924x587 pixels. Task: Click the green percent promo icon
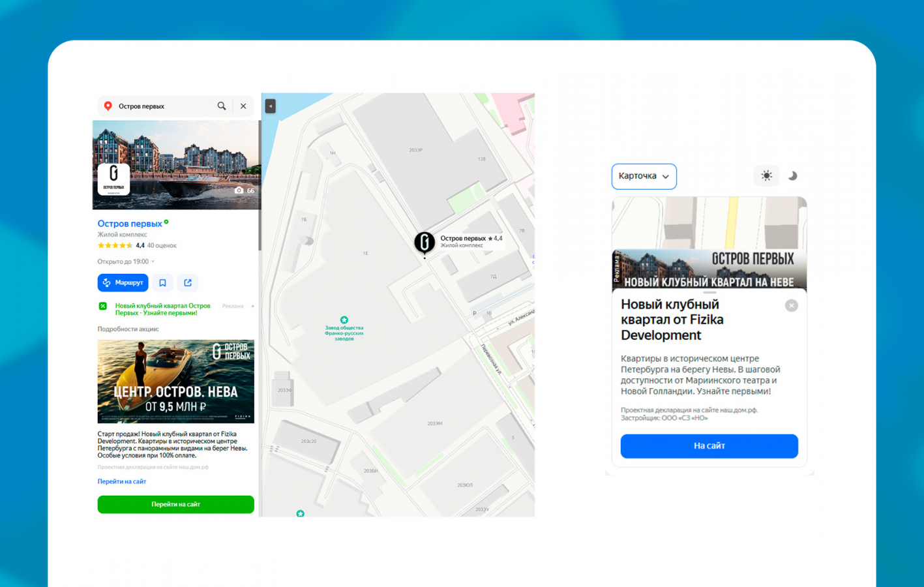point(103,306)
